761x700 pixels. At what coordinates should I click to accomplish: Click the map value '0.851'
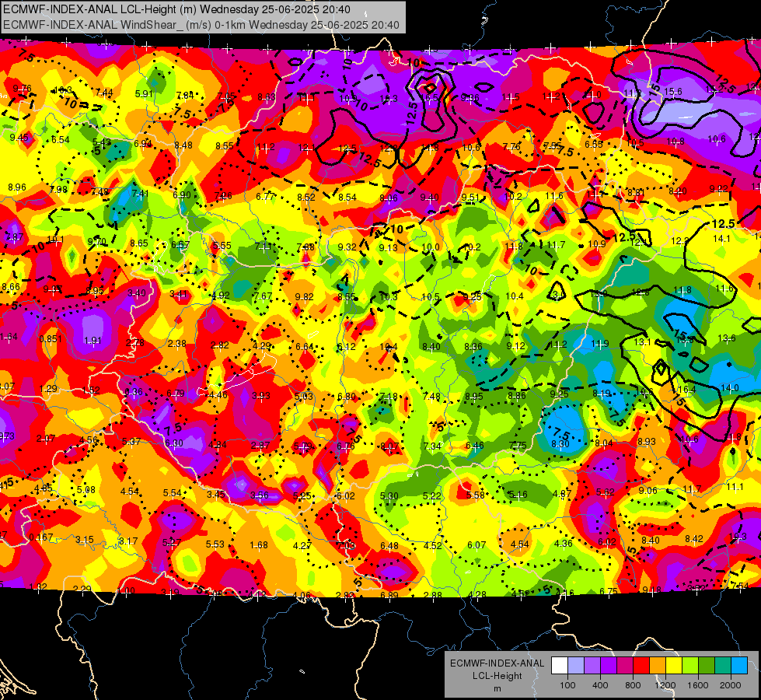tap(51, 338)
